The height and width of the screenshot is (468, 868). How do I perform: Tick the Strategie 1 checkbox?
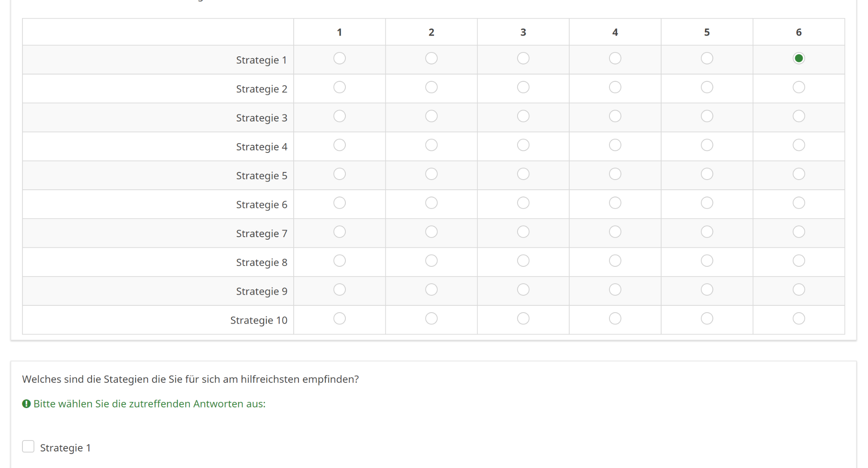click(28, 446)
